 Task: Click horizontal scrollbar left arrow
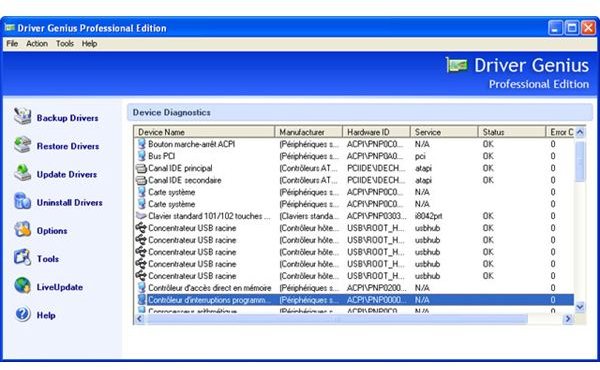pos(140,319)
